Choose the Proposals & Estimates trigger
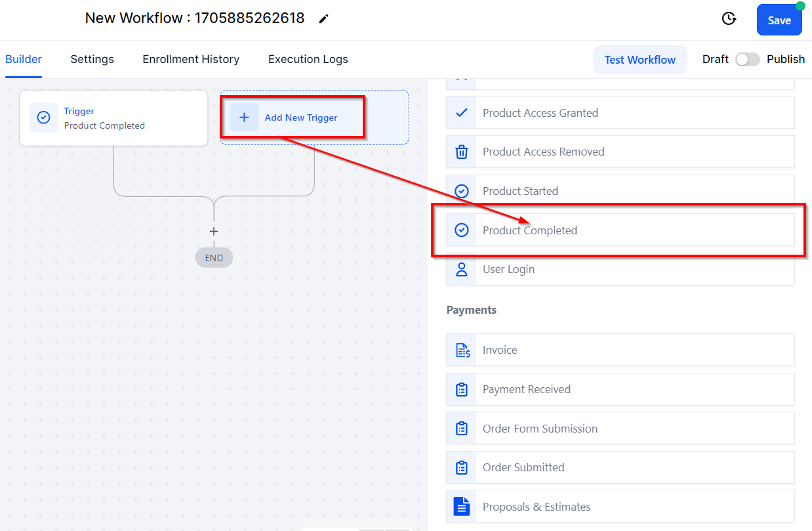 (x=620, y=507)
